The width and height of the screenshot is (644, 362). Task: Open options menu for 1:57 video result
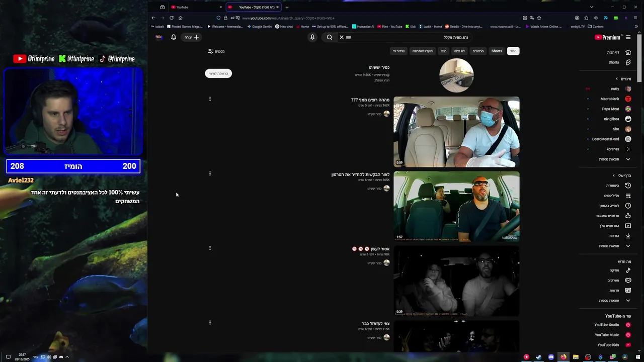[210, 173]
